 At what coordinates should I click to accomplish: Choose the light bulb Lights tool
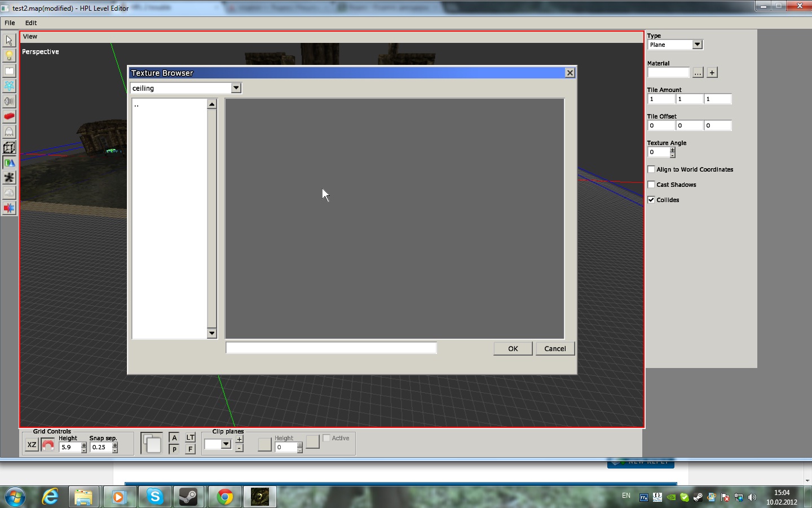[9, 56]
